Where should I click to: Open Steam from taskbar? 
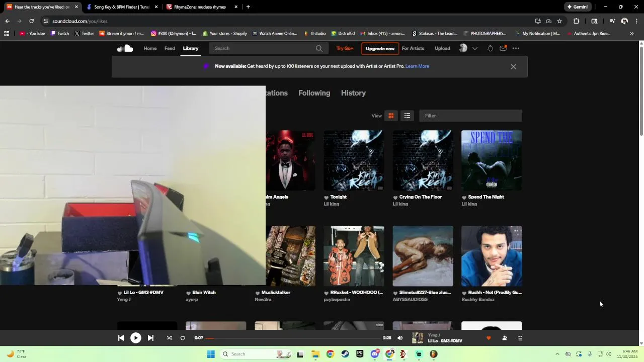[x=345, y=354]
